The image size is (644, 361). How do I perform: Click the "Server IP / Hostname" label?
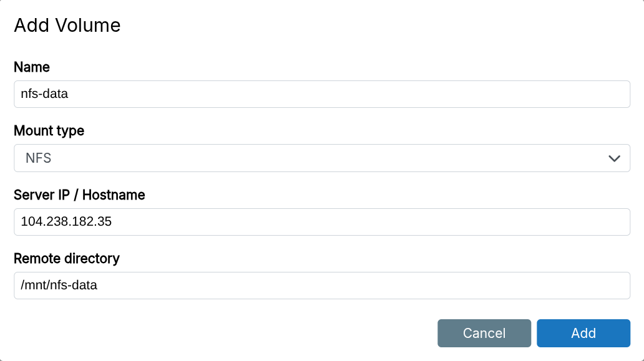pos(79,195)
